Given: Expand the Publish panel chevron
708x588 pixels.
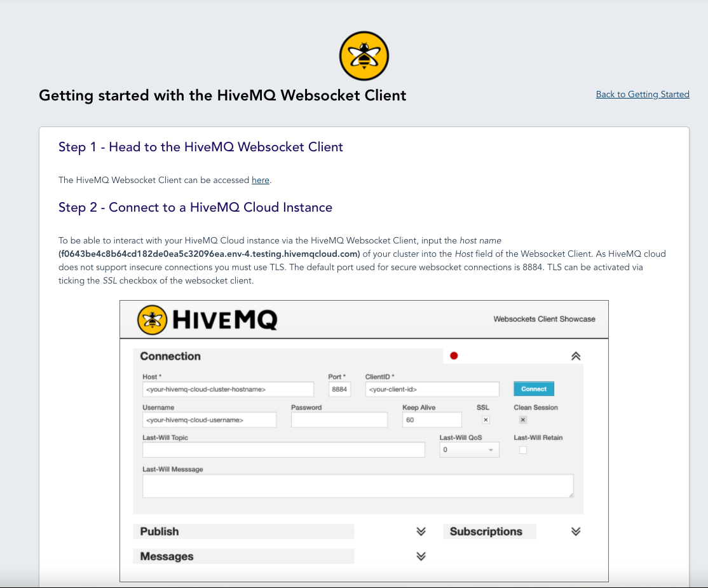Looking at the screenshot, I should click(x=421, y=531).
